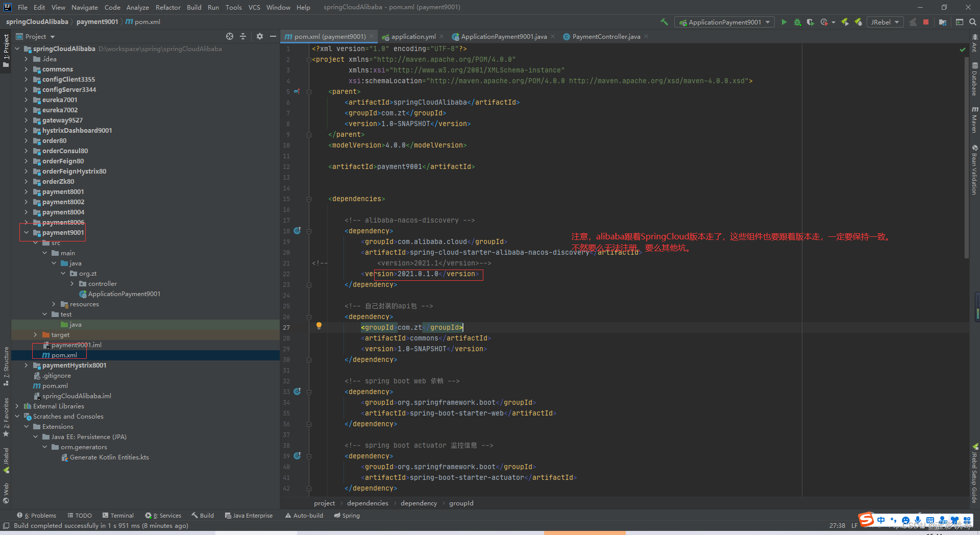Select payment9001.iml file in tree

pyautogui.click(x=76, y=345)
